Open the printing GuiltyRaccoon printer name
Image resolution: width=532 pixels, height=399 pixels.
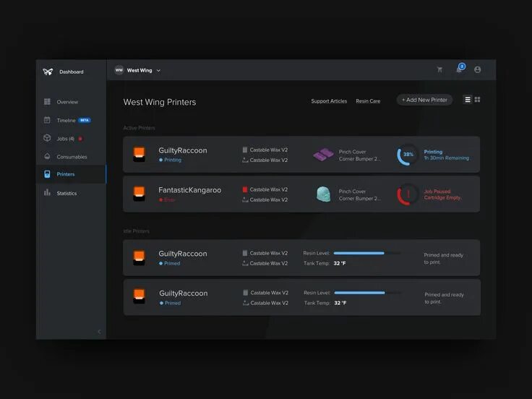coord(183,150)
